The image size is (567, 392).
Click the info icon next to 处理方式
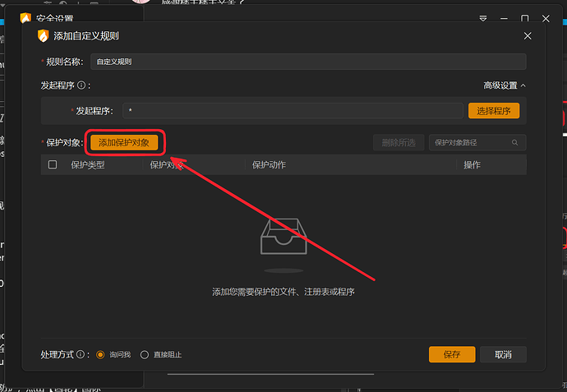(81, 355)
